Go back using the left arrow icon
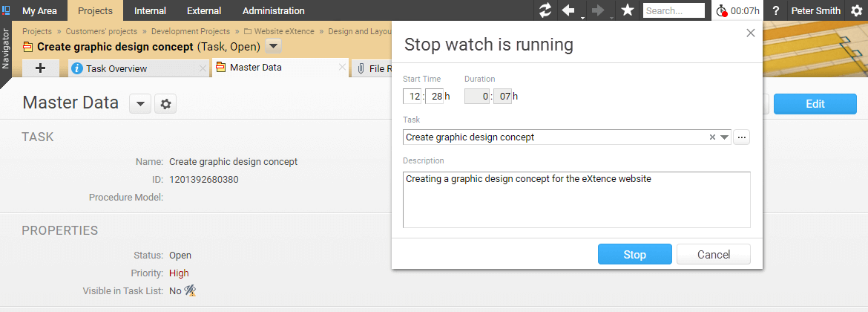The width and height of the screenshot is (868, 312). [x=568, y=10]
